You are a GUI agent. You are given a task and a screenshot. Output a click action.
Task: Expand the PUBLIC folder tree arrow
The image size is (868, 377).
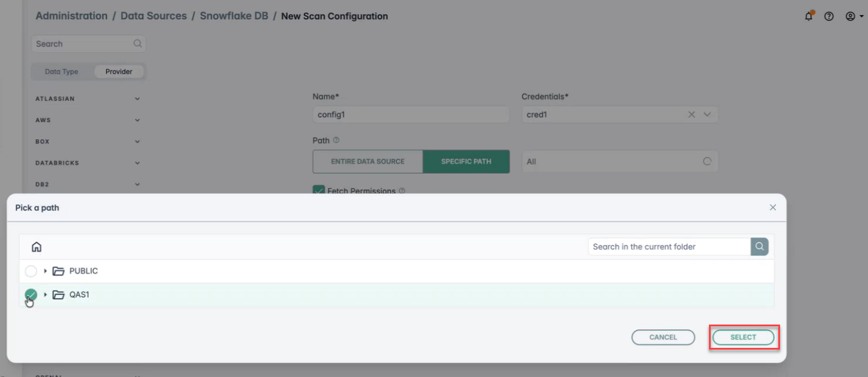[45, 271]
